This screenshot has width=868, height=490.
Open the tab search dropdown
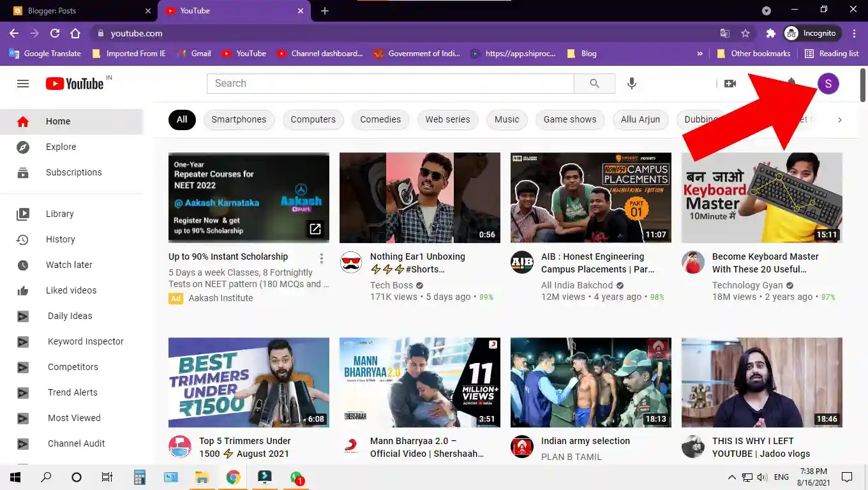(767, 11)
